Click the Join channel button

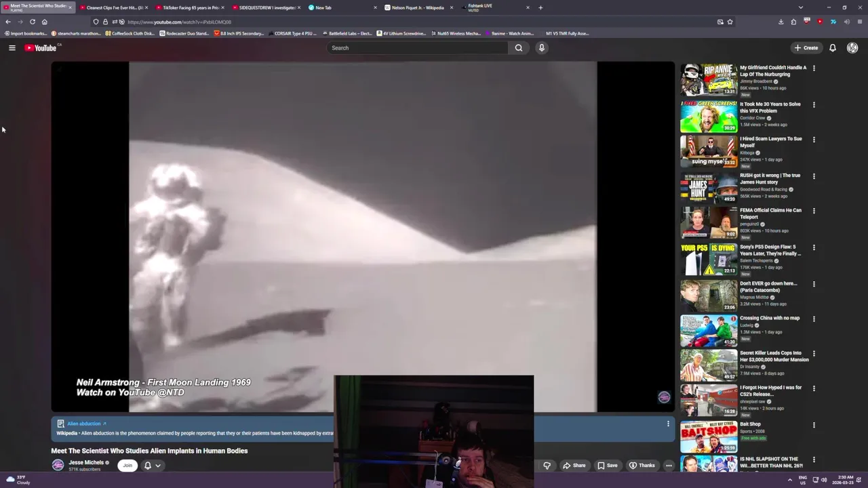[x=127, y=465]
